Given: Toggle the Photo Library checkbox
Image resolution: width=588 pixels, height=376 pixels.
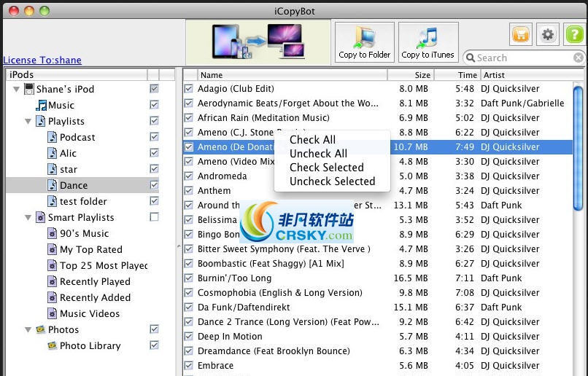Looking at the screenshot, I should tap(154, 345).
